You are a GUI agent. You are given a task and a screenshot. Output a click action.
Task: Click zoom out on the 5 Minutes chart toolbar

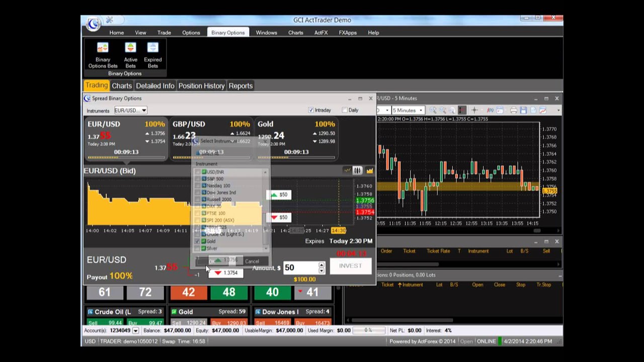442,110
